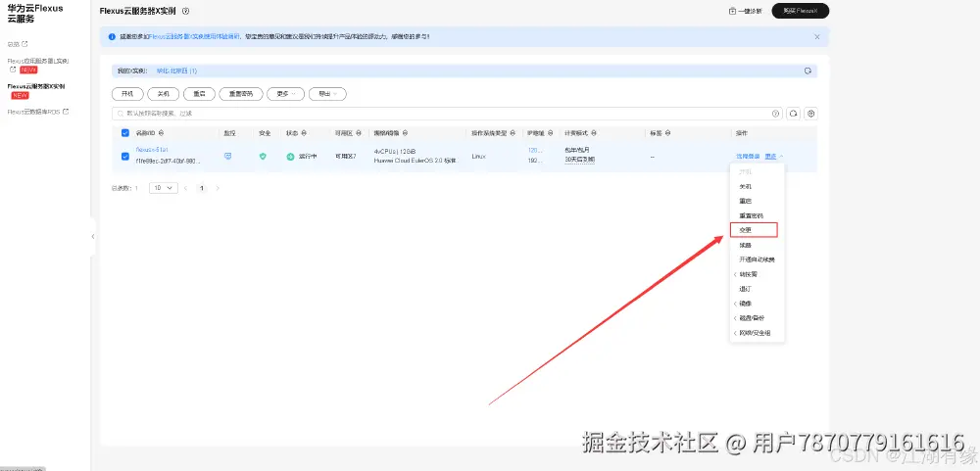Click the 重启 restart toolbar button
This screenshot has height=471, width=980.
coord(199,94)
